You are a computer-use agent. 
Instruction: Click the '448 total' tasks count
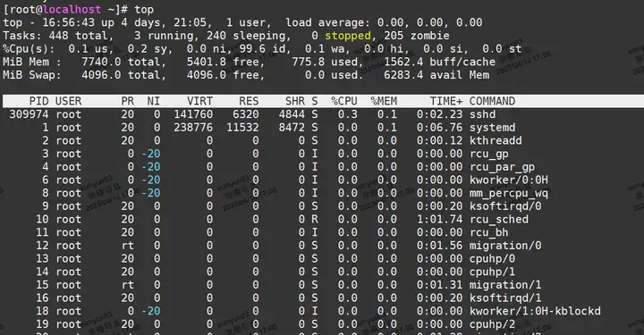tap(79, 36)
